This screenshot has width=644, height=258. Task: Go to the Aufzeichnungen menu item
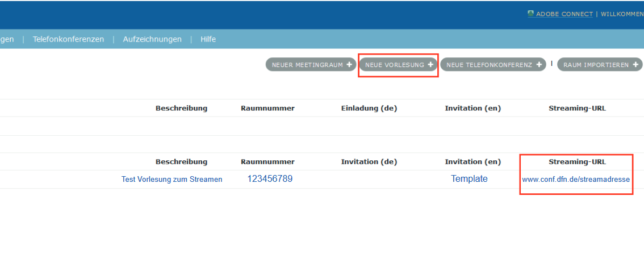[x=152, y=39]
